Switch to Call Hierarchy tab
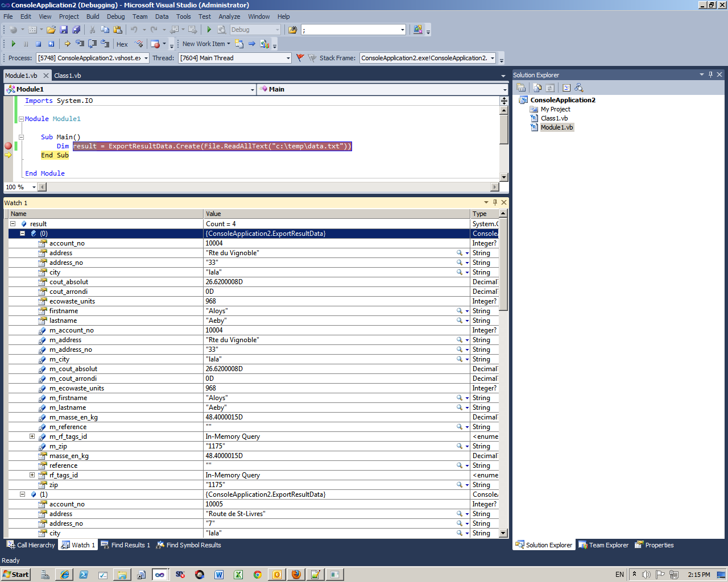 pyautogui.click(x=31, y=545)
